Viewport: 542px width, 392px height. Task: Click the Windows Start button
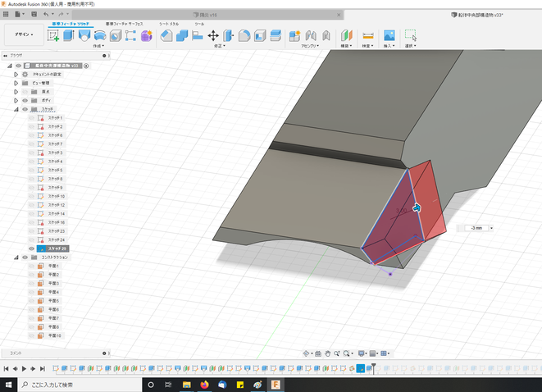pyautogui.click(x=8, y=385)
